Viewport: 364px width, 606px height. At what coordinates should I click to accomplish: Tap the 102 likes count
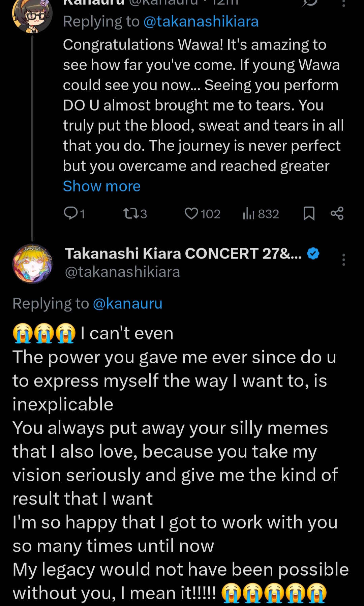coord(210,214)
